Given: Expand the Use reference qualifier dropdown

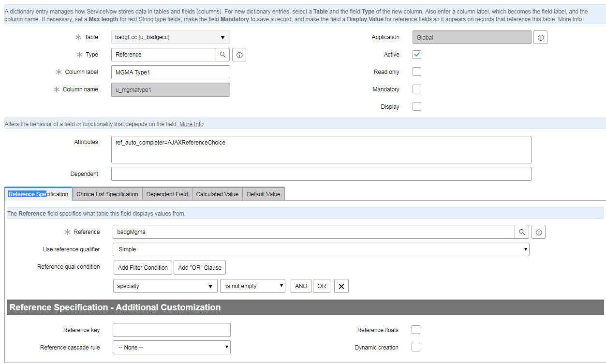Looking at the screenshot, I should point(321,249).
